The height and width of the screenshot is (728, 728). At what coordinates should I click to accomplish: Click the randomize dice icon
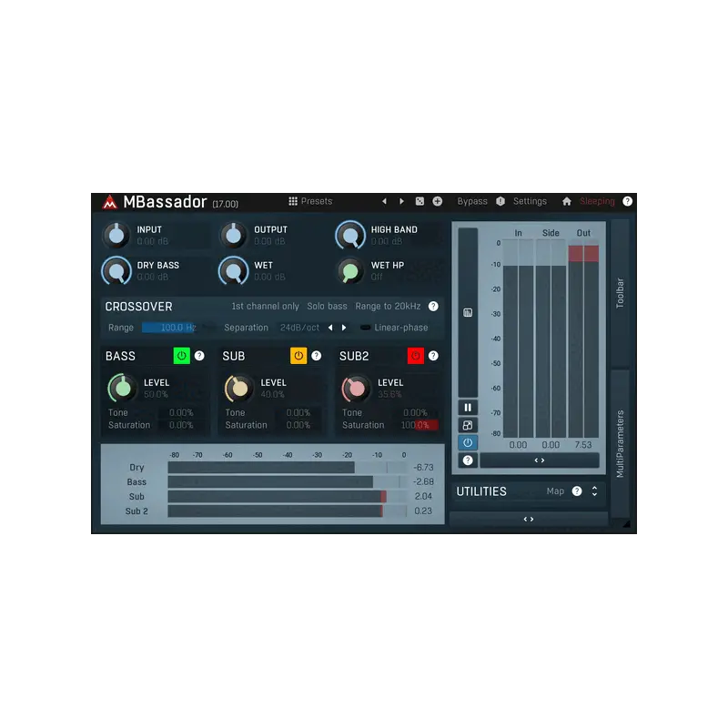[x=420, y=201]
